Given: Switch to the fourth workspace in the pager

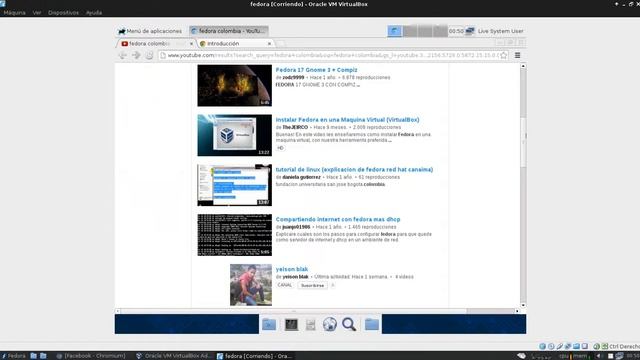Looking at the screenshot, I should [440, 31].
